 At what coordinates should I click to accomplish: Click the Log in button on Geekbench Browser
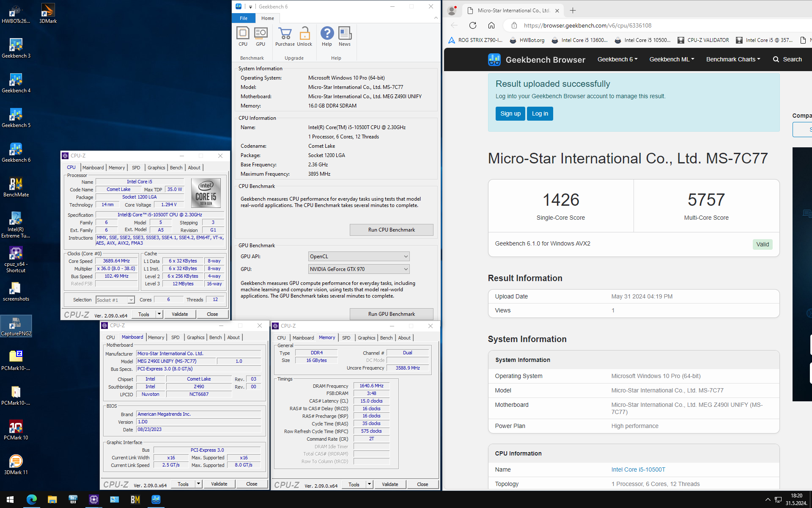pos(540,113)
